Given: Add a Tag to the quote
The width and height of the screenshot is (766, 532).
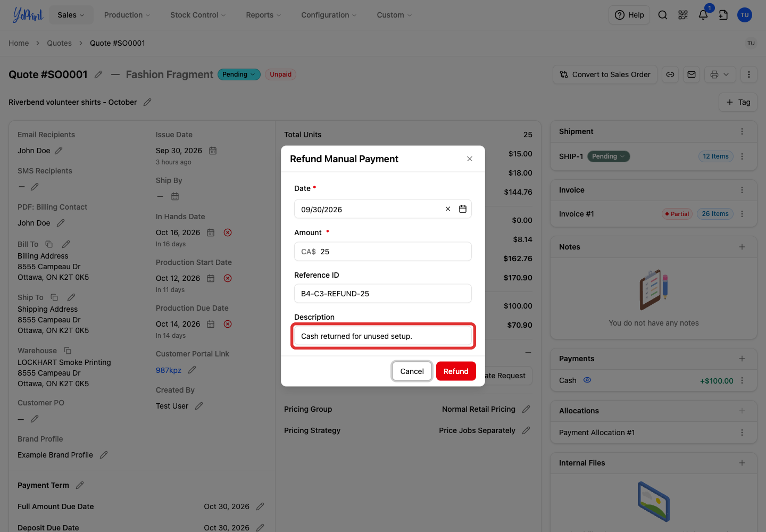Looking at the screenshot, I should [738, 102].
